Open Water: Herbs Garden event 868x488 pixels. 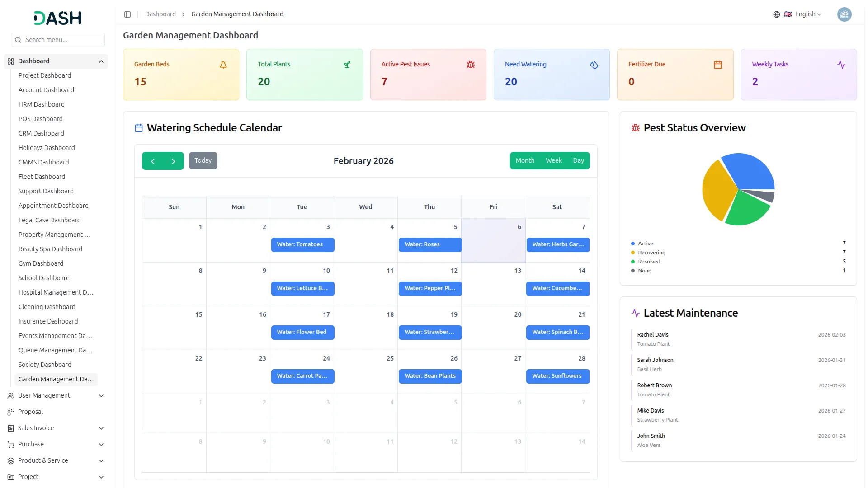[557, 245]
